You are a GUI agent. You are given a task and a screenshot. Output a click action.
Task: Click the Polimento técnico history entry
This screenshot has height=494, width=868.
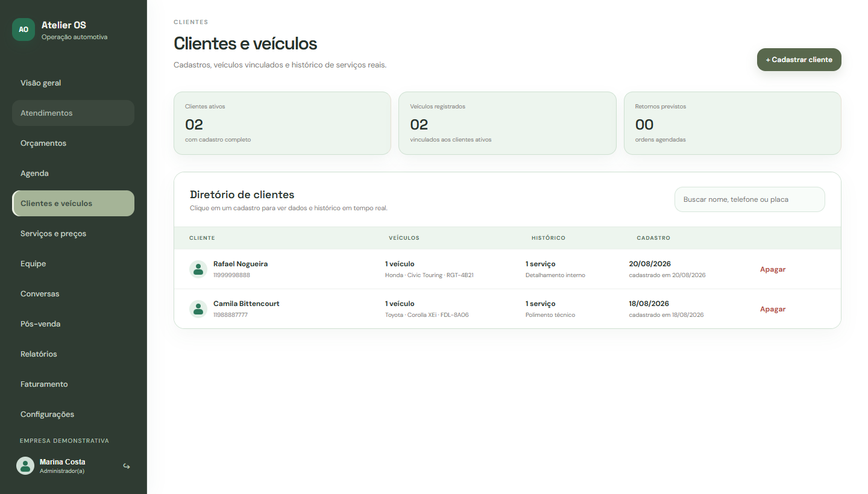pos(550,315)
